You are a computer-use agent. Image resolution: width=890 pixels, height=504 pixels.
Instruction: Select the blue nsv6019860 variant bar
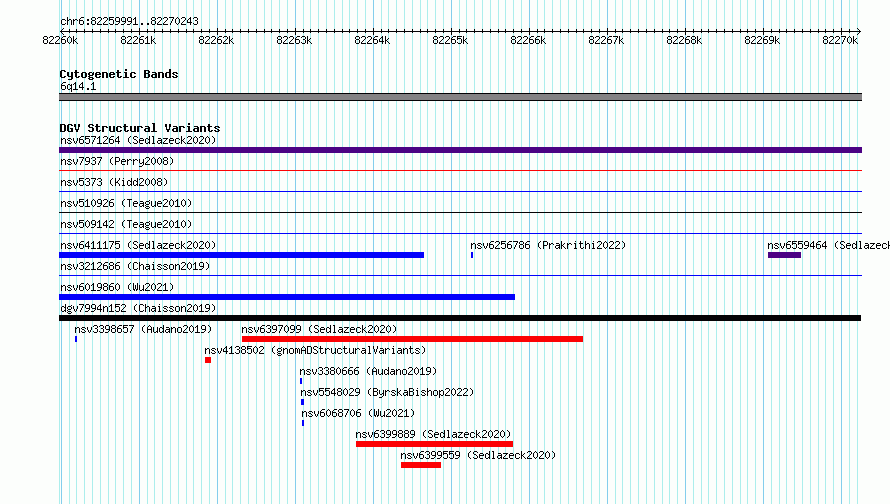(x=287, y=297)
